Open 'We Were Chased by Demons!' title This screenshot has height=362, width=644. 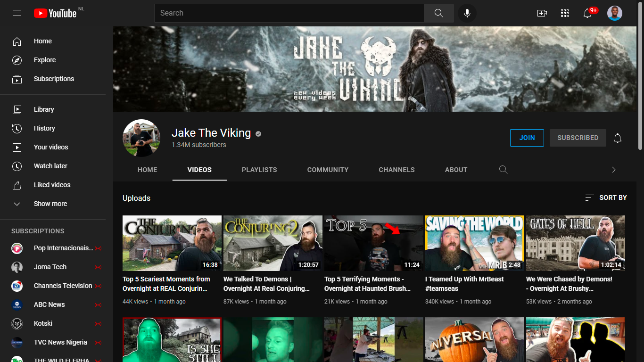pyautogui.click(x=569, y=284)
